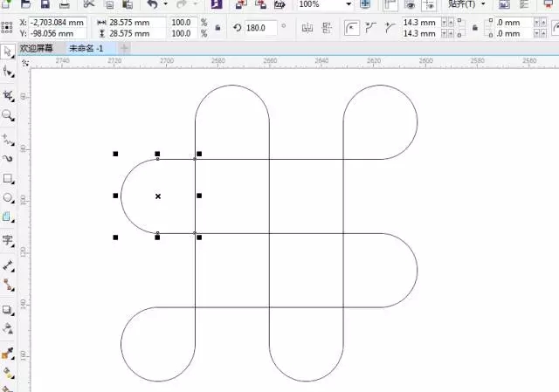Select the Crop tool in the toolbox
This screenshot has width=559, height=392.
coord(8,94)
